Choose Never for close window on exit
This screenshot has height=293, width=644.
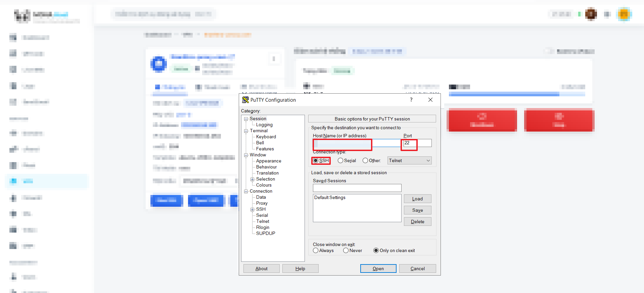pos(346,251)
